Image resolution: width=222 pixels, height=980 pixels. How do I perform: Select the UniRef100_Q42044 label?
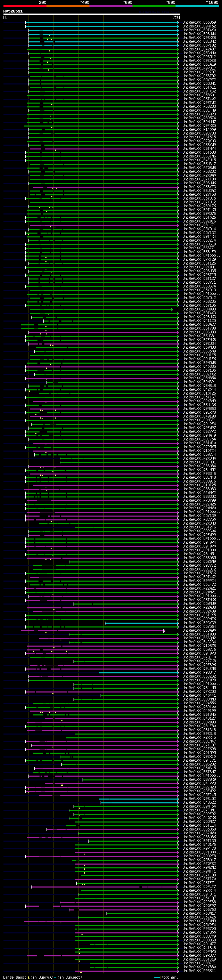click(x=199, y=389)
